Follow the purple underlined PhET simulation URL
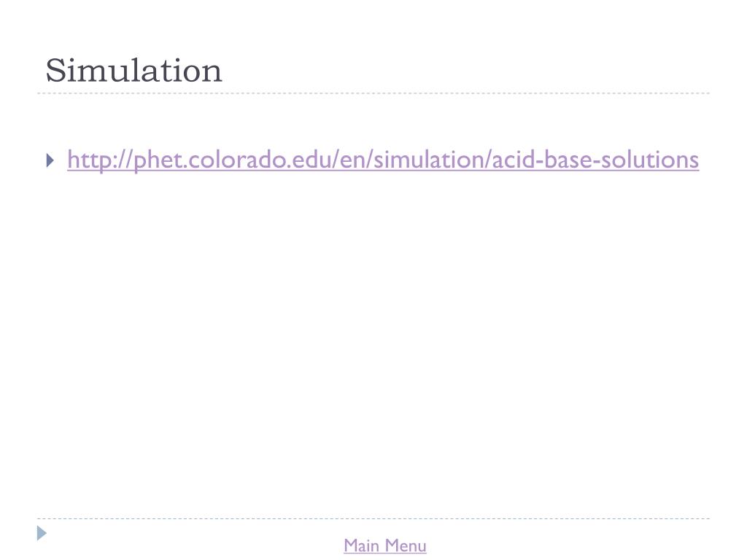 coord(383,160)
